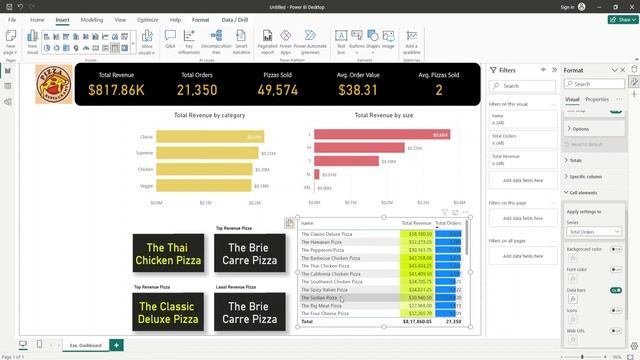Viewport: 640px width, 360px height.
Task: Click Add a sparkline icon
Action: tap(411, 42)
